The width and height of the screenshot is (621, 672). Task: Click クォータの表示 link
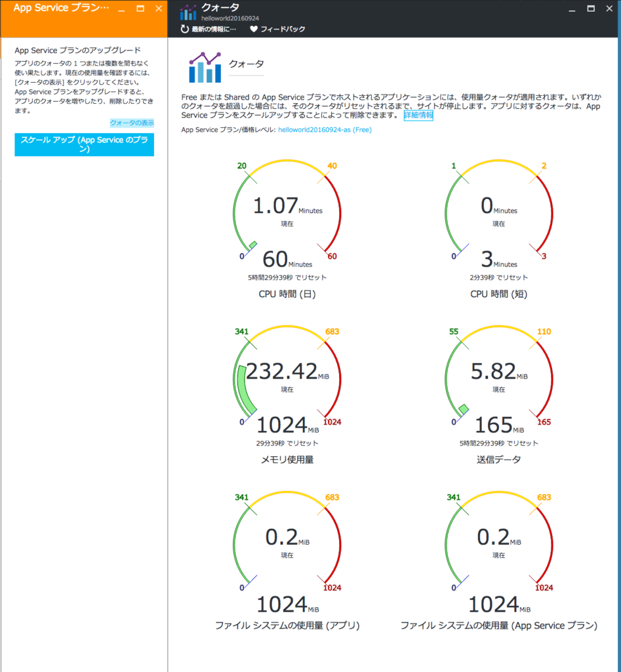[x=132, y=123]
